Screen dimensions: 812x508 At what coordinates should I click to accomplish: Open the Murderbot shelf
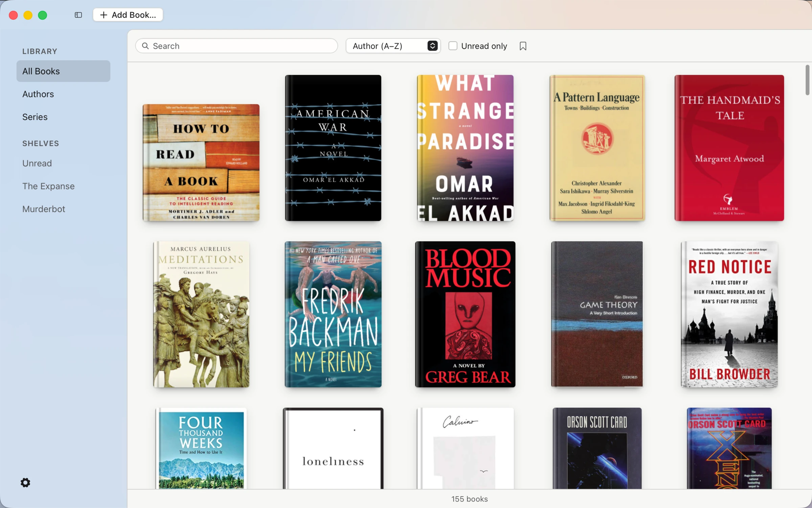click(x=44, y=209)
